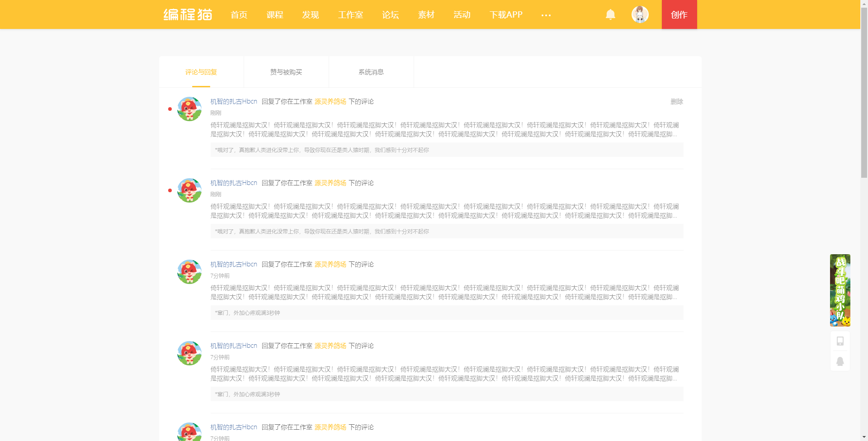This screenshot has width=868, height=441.
Task: Open 工作室 navigation item
Action: 350,15
